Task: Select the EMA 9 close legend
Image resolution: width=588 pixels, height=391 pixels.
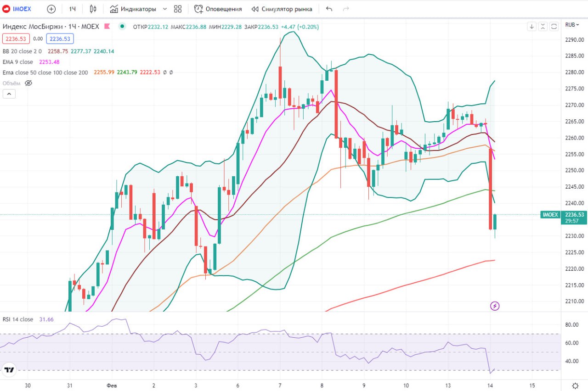Action: [x=18, y=62]
